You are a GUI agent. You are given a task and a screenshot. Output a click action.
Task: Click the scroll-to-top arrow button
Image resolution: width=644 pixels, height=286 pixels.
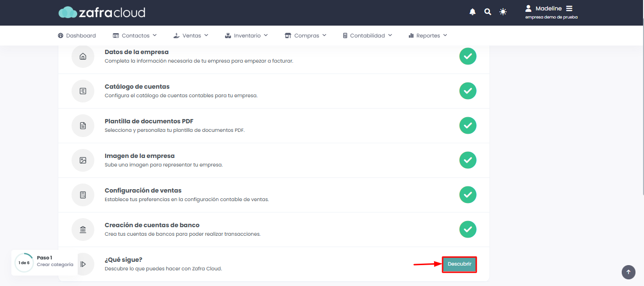click(x=628, y=272)
